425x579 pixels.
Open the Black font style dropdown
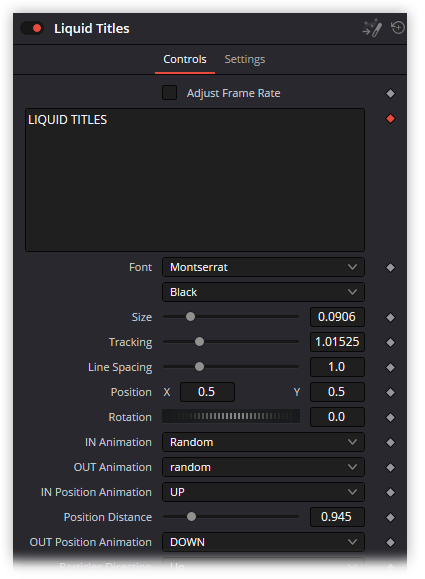click(x=263, y=292)
